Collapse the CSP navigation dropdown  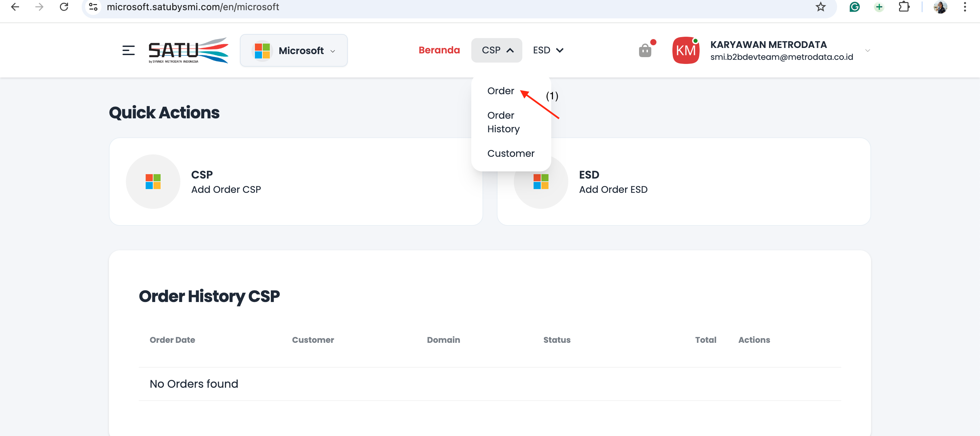tap(496, 50)
